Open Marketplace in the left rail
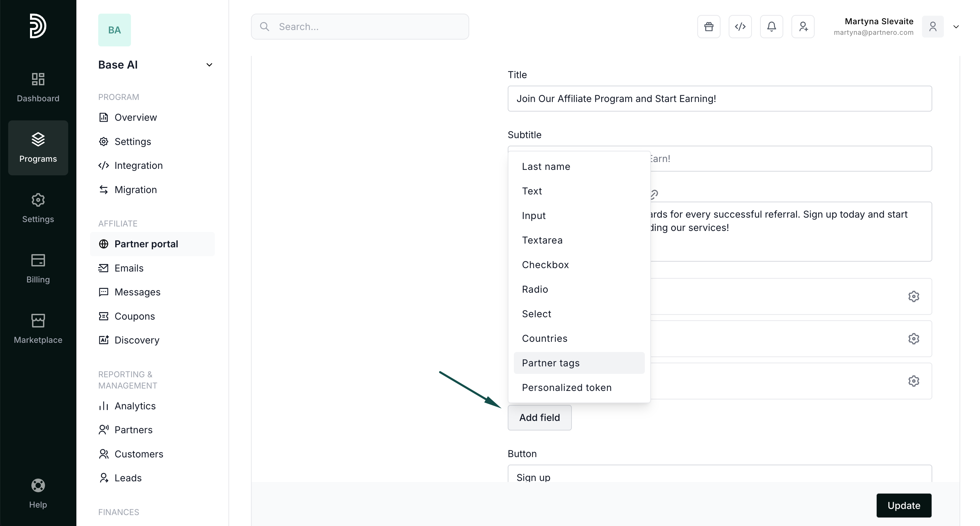This screenshot has width=980, height=526. [x=38, y=329]
